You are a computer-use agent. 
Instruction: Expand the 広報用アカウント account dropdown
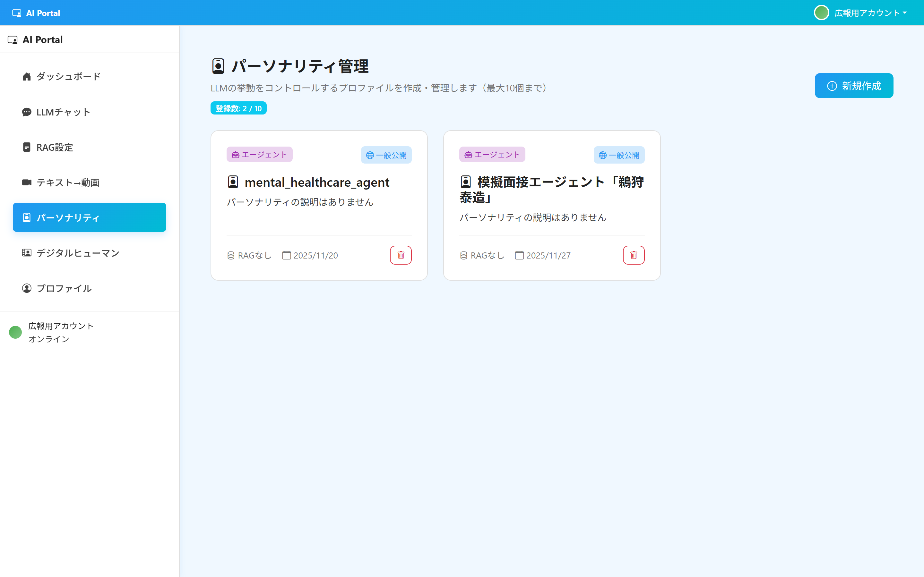pyautogui.click(x=861, y=13)
